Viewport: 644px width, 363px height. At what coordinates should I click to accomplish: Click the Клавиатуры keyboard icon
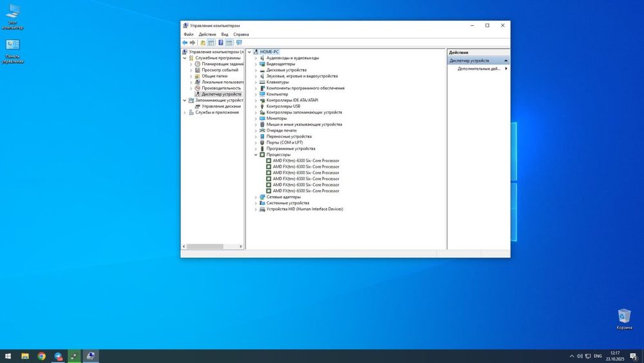(262, 83)
